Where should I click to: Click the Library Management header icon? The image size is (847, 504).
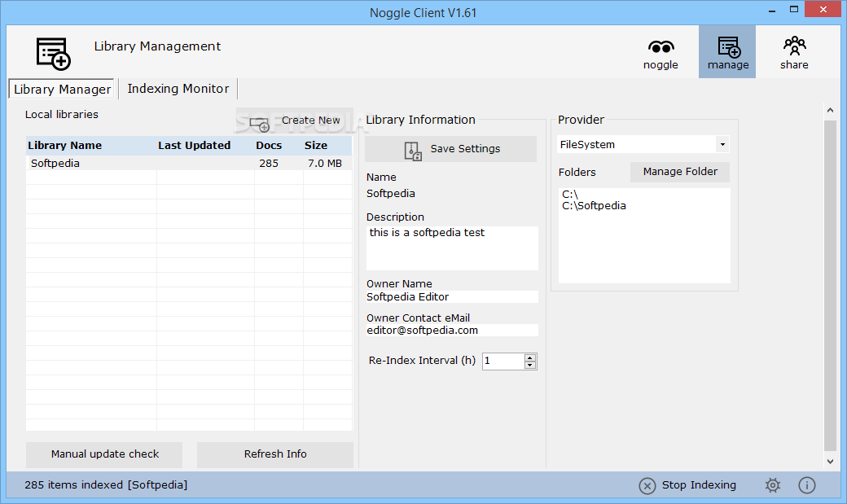pos(54,54)
